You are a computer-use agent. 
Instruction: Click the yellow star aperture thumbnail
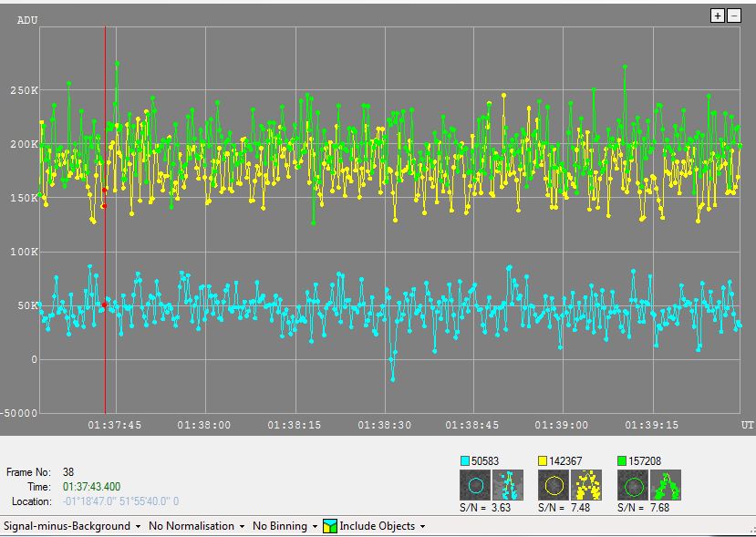click(552, 484)
